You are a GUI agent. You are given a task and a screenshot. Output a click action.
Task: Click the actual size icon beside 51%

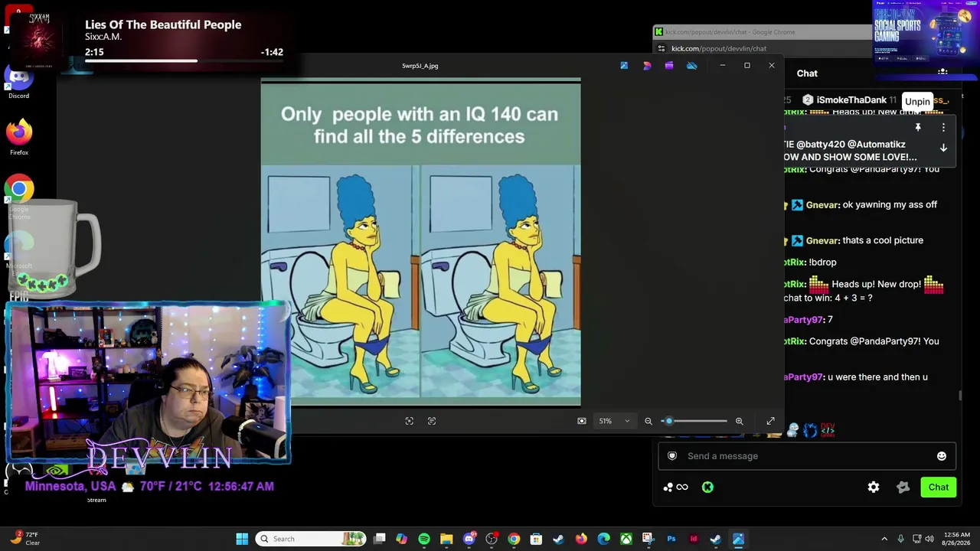coord(582,421)
